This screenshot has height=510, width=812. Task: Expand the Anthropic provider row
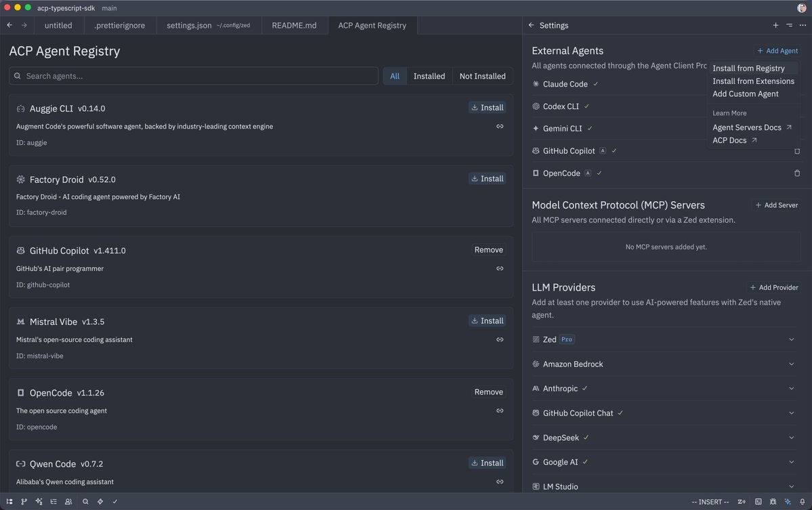point(790,388)
